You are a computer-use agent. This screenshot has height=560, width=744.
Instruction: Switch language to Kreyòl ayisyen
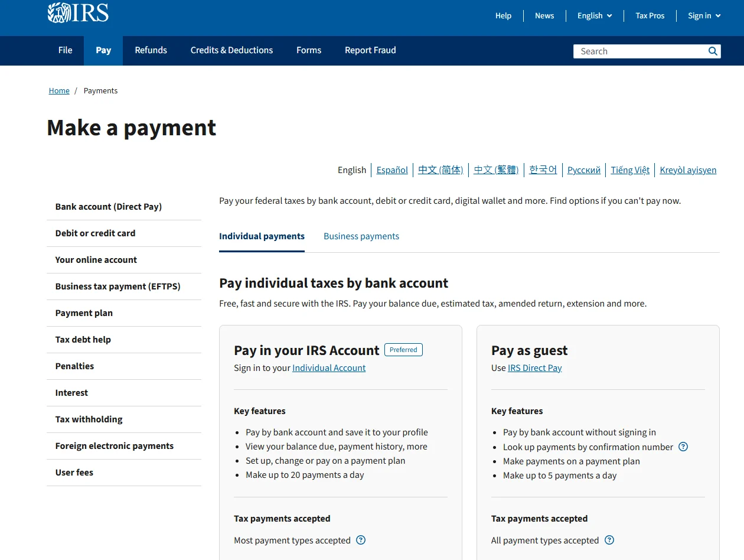pos(688,170)
